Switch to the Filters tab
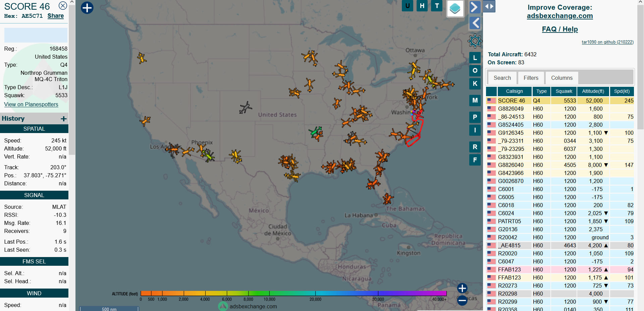The height and width of the screenshot is (311, 644). [531, 78]
